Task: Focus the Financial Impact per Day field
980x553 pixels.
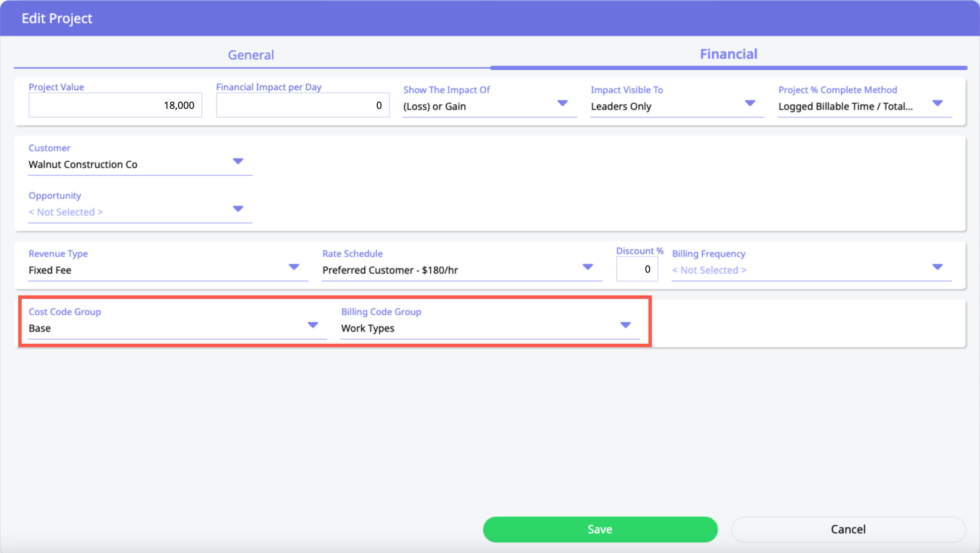Action: coord(303,105)
